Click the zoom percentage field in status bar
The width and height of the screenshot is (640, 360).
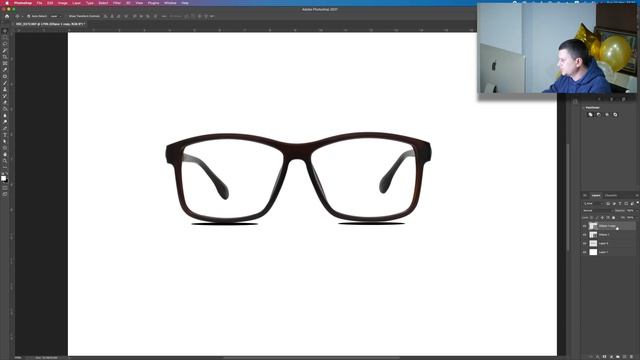[x=18, y=358]
